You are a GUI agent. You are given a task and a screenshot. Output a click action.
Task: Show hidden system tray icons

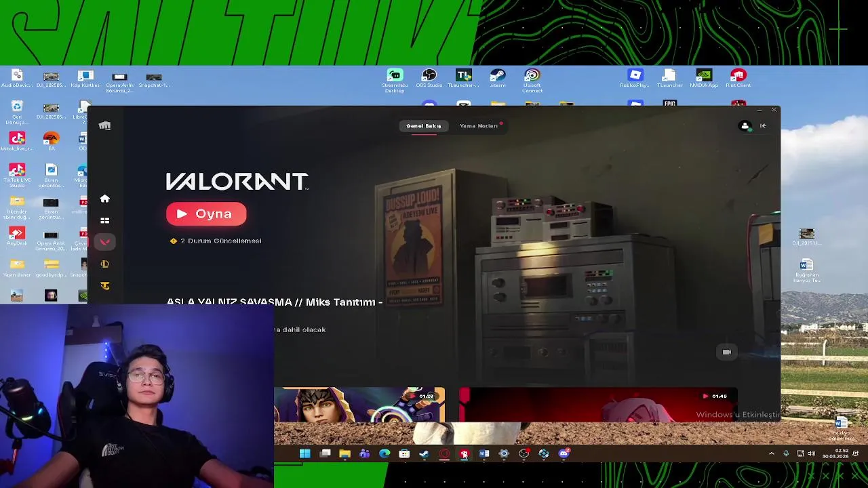click(771, 453)
